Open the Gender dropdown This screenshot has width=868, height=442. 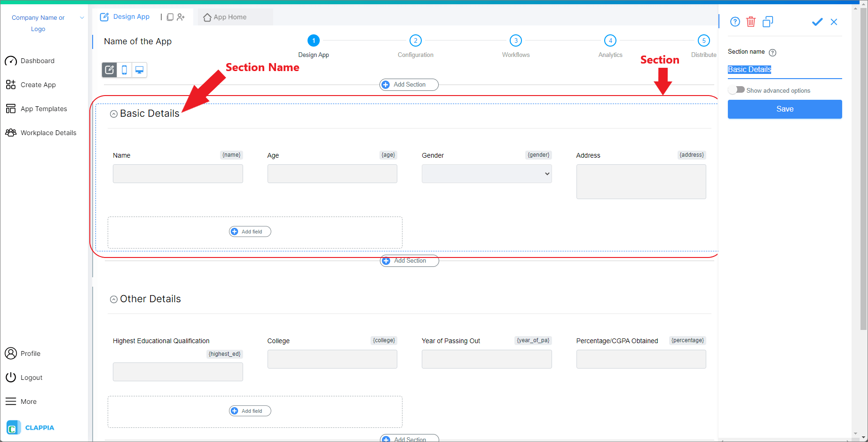486,174
